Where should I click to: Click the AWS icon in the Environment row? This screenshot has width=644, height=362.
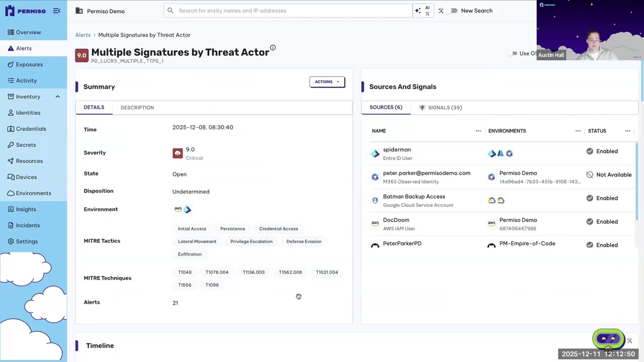point(178,209)
